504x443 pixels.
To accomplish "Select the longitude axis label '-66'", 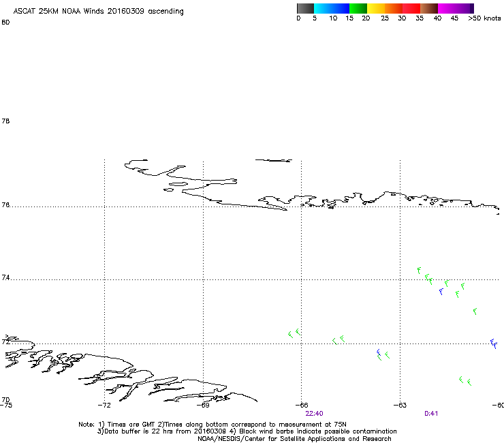I will 302,406.
